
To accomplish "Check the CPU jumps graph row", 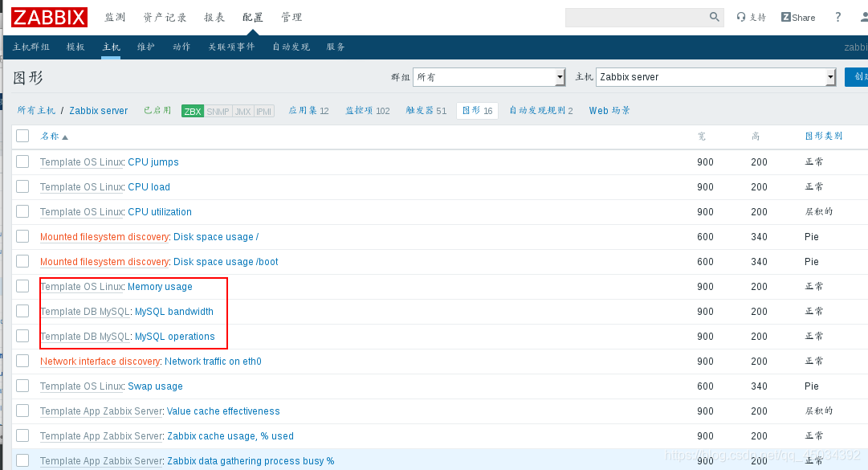I will click(x=22, y=161).
